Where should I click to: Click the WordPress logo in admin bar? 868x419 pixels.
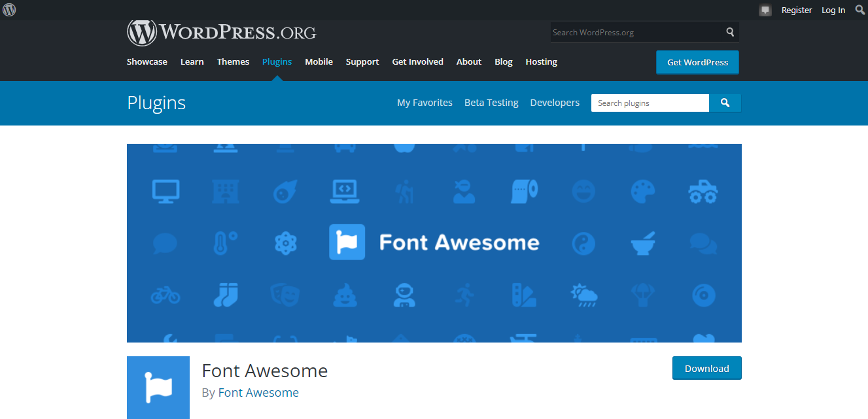click(x=9, y=10)
